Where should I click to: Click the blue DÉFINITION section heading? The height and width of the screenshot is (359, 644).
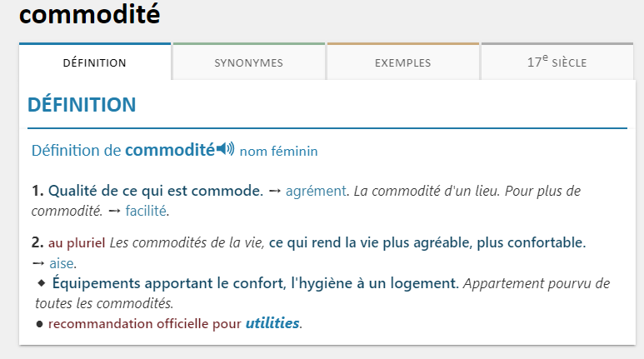coord(82,105)
